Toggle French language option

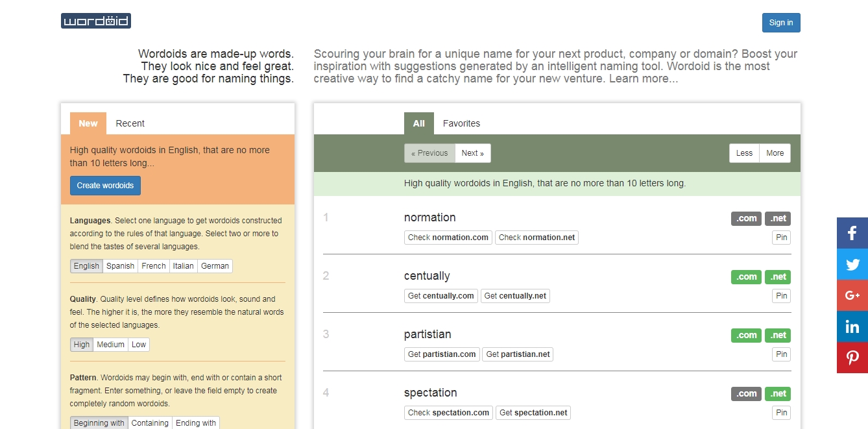[154, 266]
